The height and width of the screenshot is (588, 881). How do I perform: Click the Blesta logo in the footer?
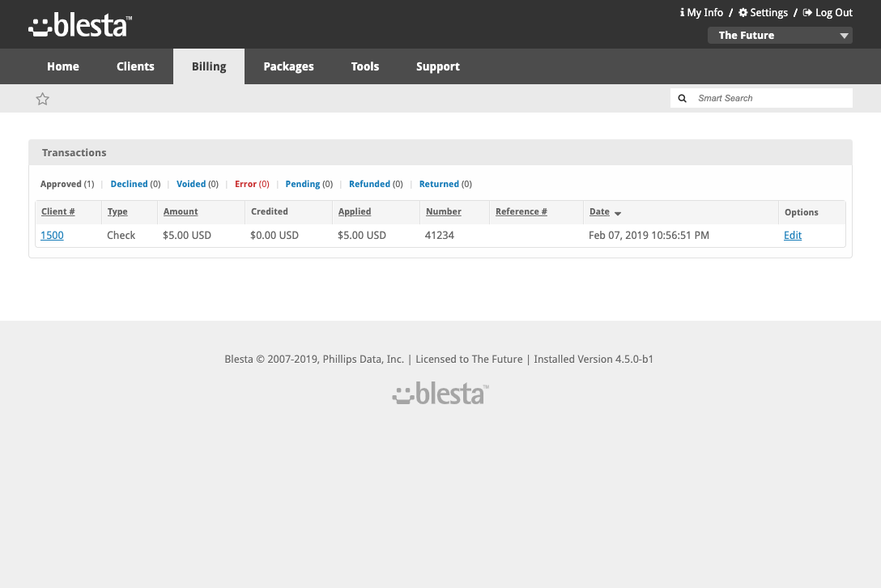point(440,393)
